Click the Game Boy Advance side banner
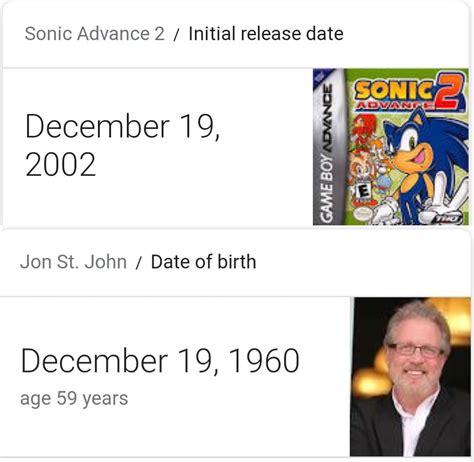The height and width of the screenshot is (462, 474). pos(329,147)
